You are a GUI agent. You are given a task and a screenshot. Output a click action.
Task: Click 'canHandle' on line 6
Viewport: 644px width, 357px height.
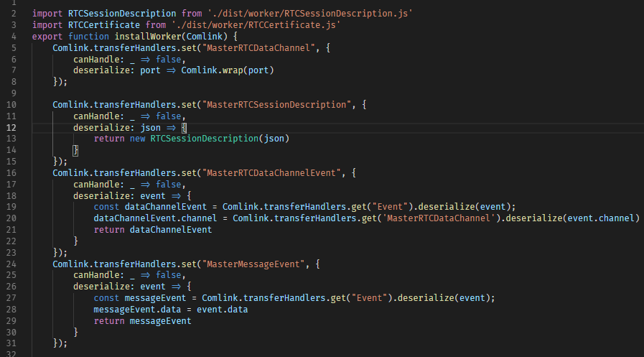click(96, 60)
